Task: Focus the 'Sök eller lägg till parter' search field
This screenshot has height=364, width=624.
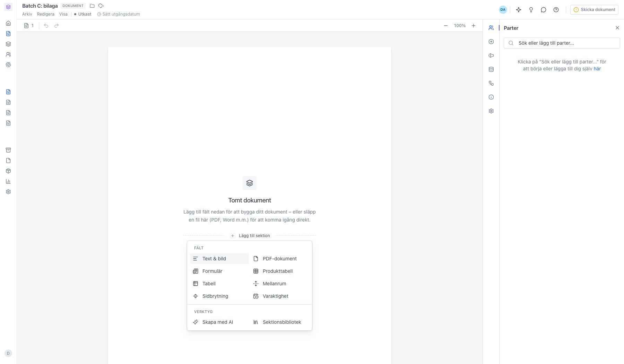Action: coord(562,43)
